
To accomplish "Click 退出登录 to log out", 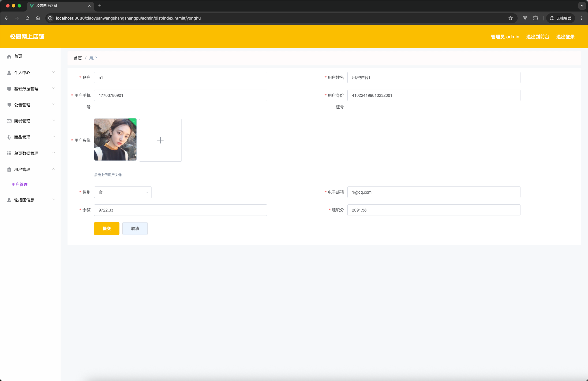I will click(x=565, y=37).
